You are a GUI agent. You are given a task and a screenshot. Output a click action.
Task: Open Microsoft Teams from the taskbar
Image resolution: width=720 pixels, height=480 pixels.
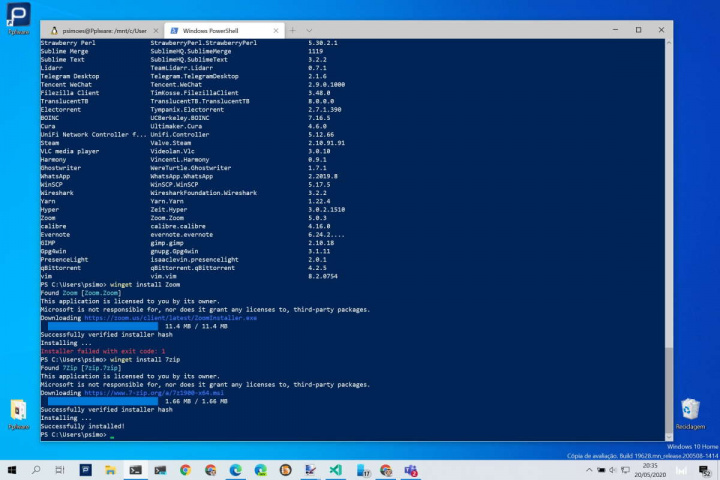(411, 469)
